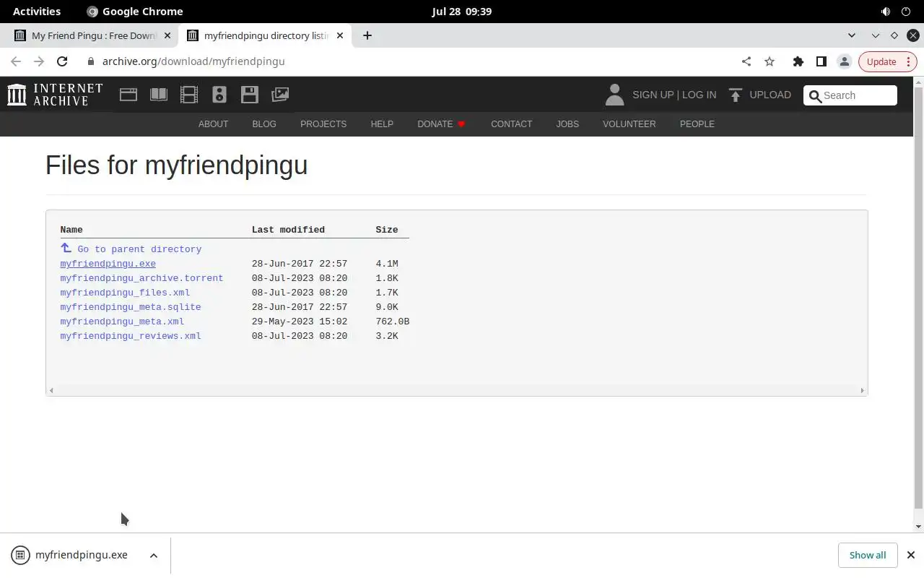Open the Audio speaker icon
The width and height of the screenshot is (924, 578).
tap(219, 95)
